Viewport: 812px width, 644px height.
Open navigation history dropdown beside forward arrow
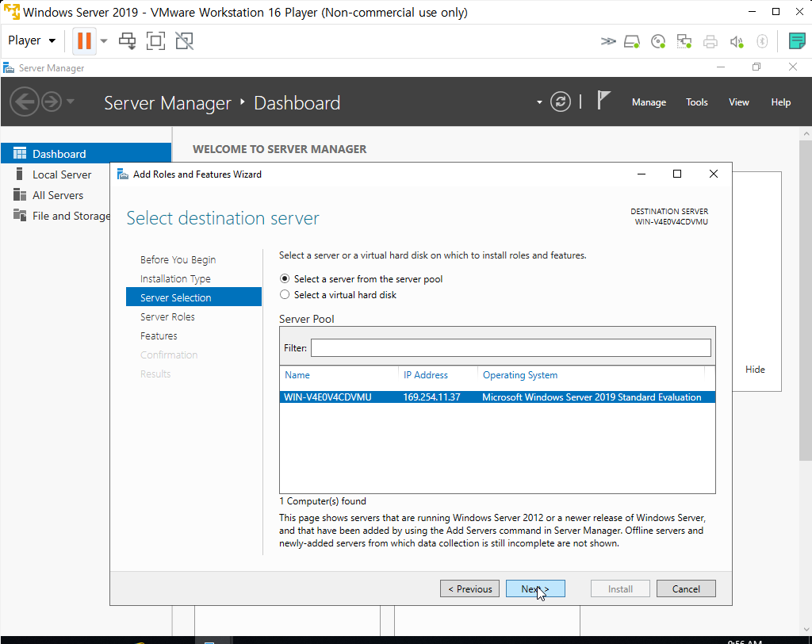click(x=71, y=102)
